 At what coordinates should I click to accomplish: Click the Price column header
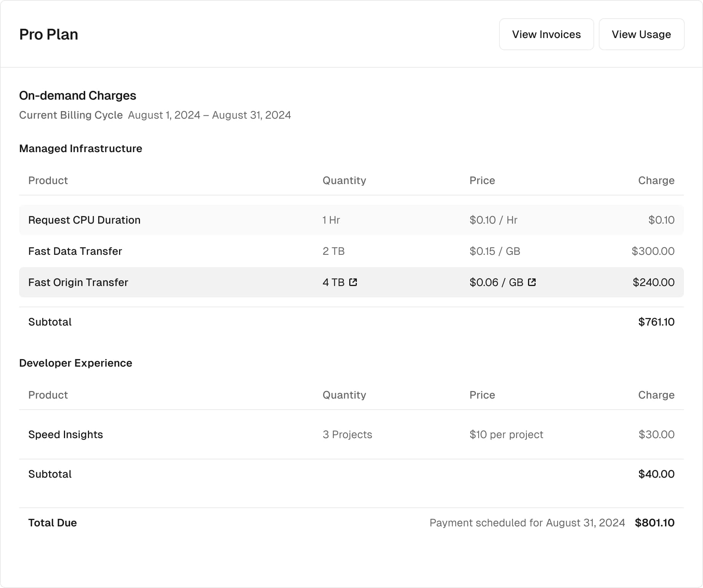[x=482, y=180]
